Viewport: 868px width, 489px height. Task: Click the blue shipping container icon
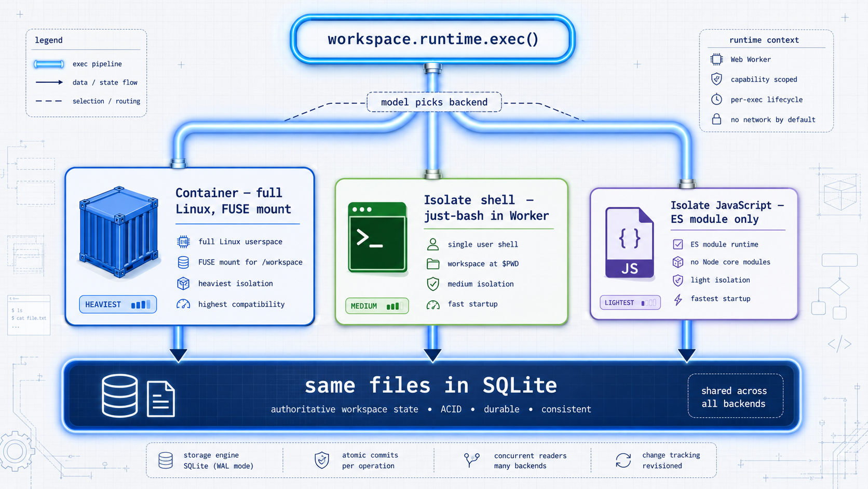118,231
